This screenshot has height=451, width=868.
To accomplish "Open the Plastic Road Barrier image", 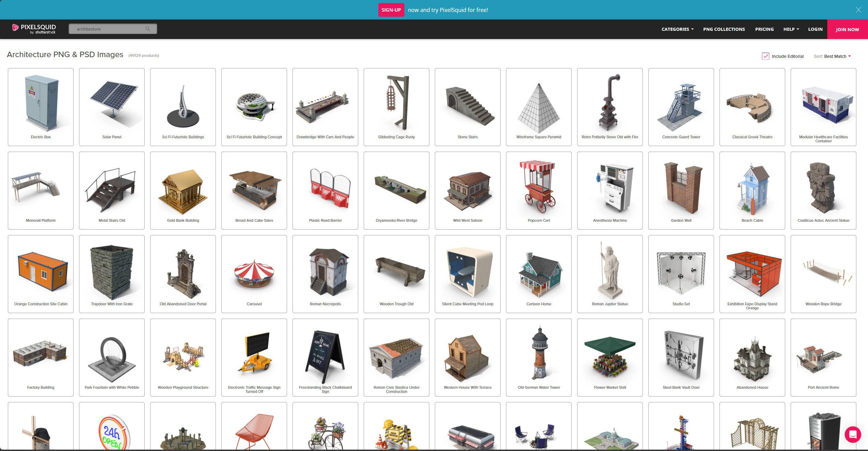I will coord(325,190).
